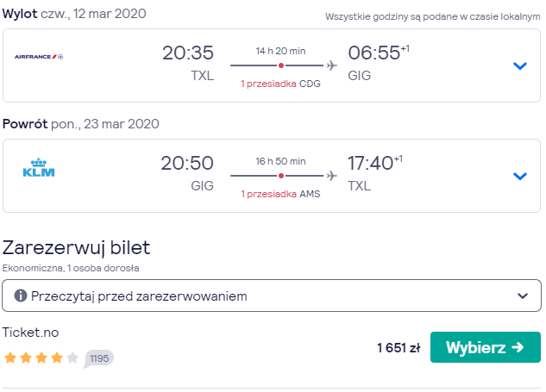Click the KLM airline logo
The width and height of the screenshot is (546, 392).
click(x=39, y=168)
